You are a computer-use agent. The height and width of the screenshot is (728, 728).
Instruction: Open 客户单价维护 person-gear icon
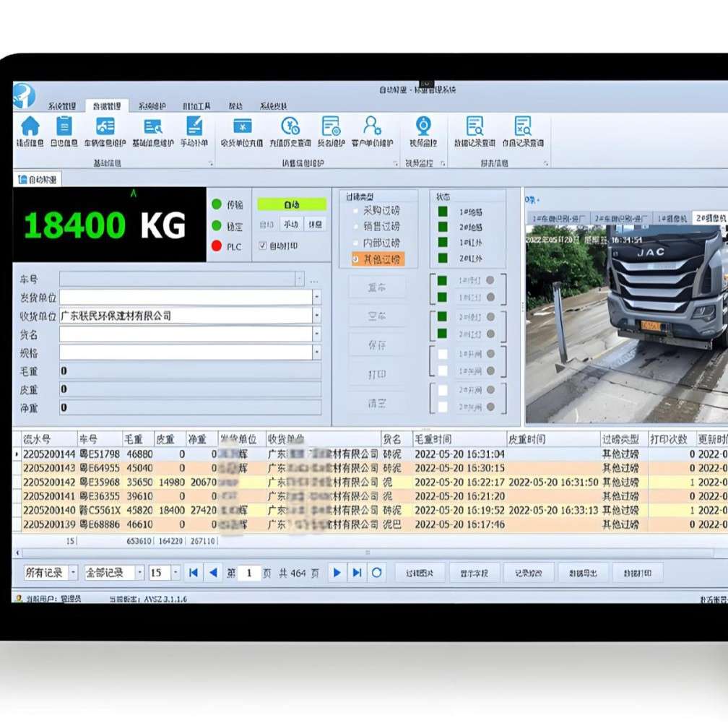[x=372, y=126]
